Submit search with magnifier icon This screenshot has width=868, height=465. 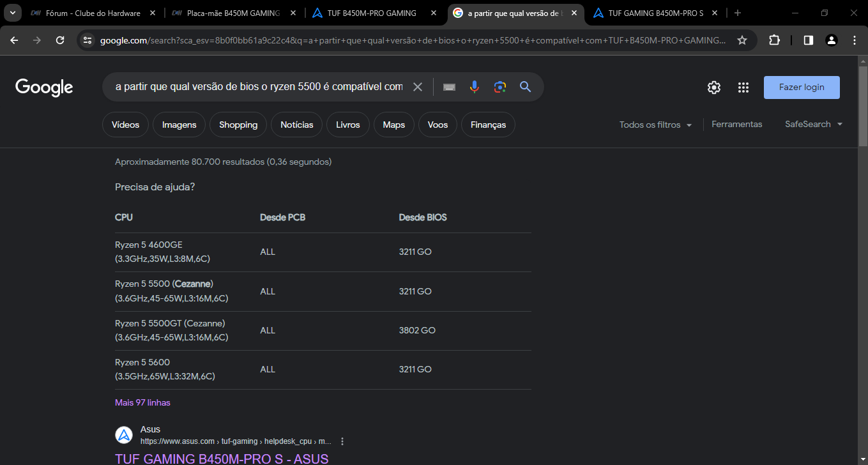click(x=526, y=87)
